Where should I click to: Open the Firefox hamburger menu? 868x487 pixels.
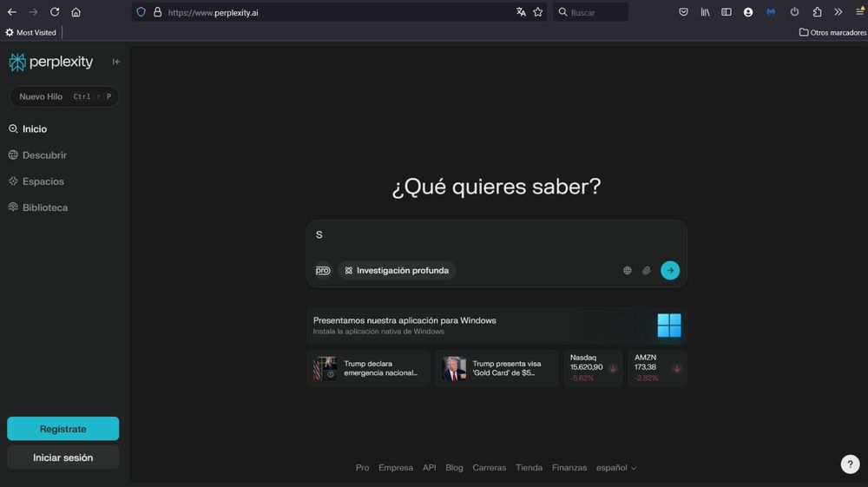tap(859, 12)
